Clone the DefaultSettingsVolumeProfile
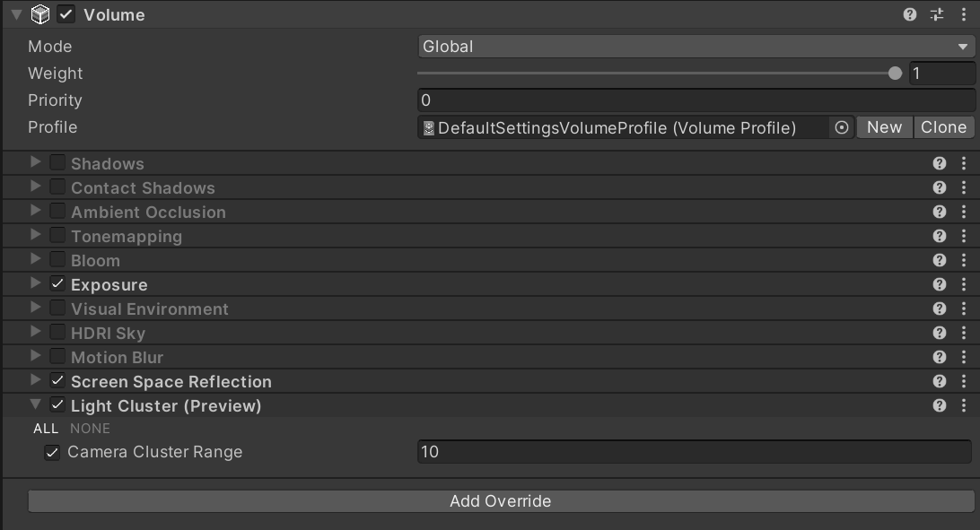980x530 pixels. pyautogui.click(x=943, y=127)
